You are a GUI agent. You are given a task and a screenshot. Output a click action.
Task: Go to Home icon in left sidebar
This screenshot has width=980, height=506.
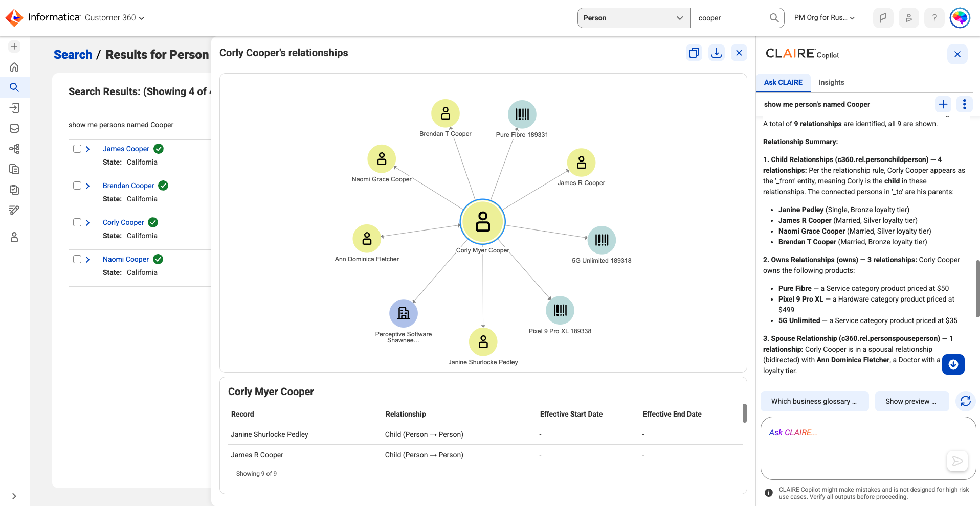pyautogui.click(x=14, y=67)
